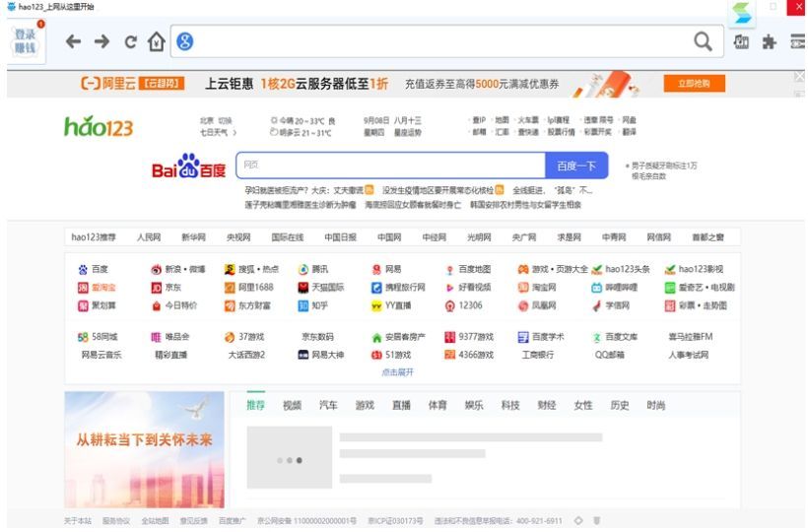Open the hao123推荐 link in news bar

pos(94,237)
